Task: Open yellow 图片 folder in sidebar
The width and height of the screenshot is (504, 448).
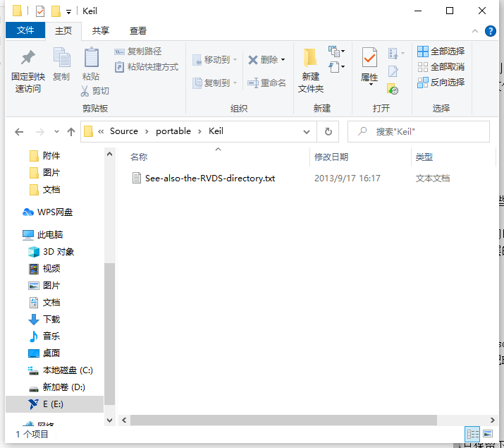Action: pyautogui.click(x=44, y=173)
